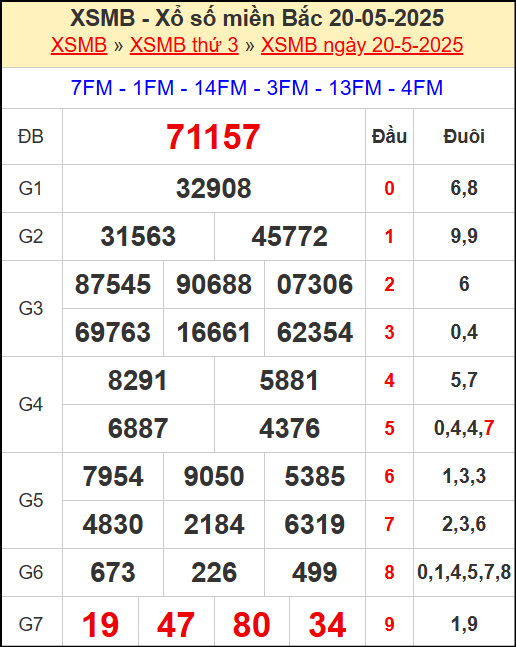Click the red G7 number 80
Image resolution: width=516 pixels, height=647 pixels.
(252, 625)
